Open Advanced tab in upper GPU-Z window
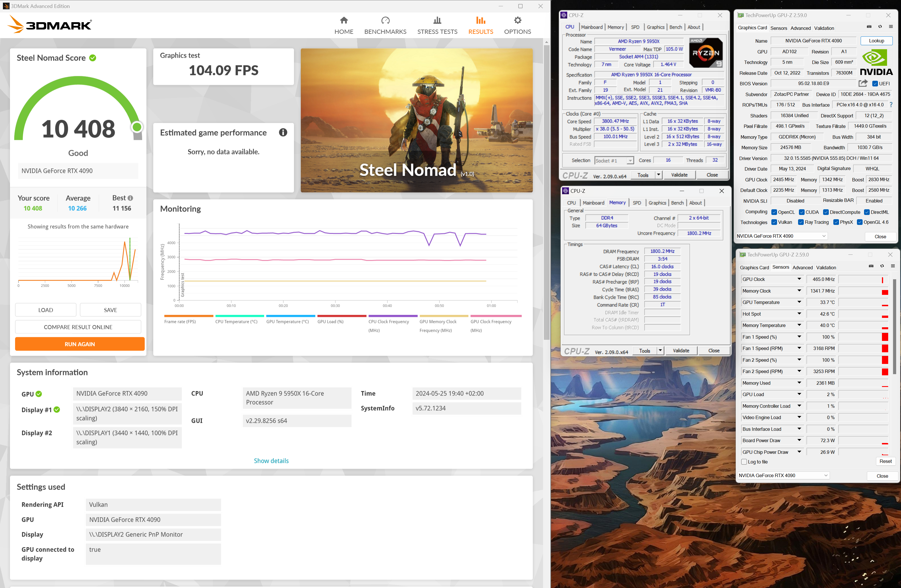This screenshot has width=901, height=588. (801, 28)
